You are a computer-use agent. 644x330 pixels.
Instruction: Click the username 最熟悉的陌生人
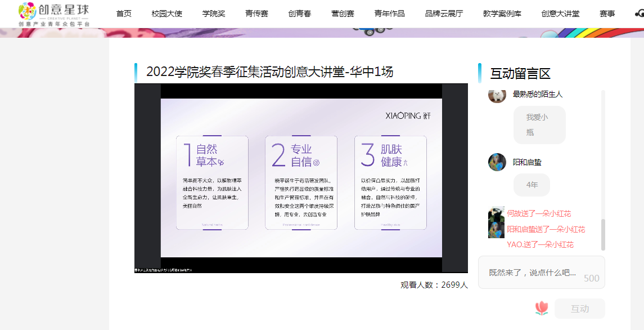538,94
